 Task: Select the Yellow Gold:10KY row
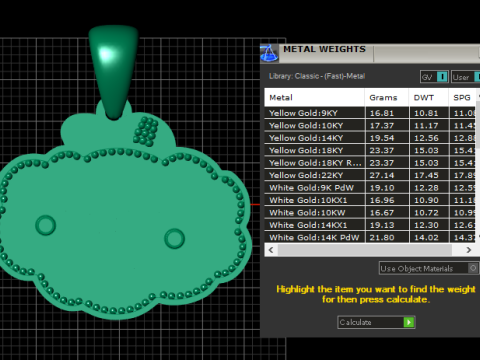click(x=370, y=126)
